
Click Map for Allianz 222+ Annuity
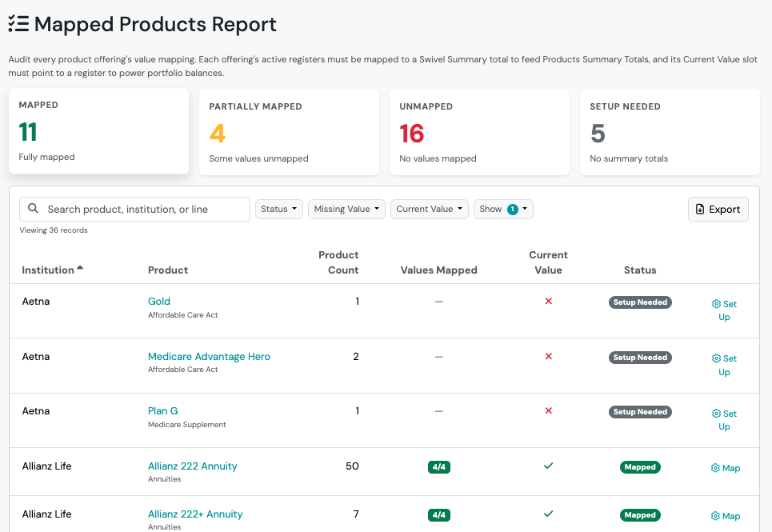(x=726, y=516)
